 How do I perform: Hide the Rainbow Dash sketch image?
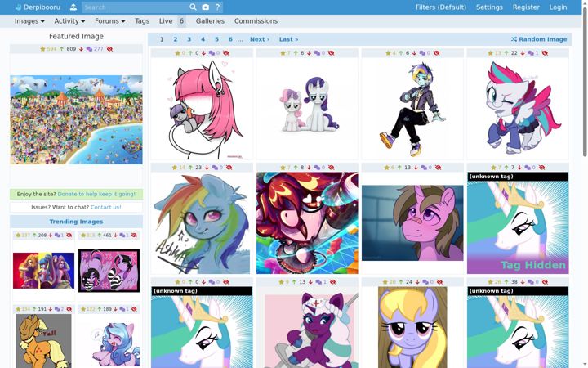tap(229, 168)
